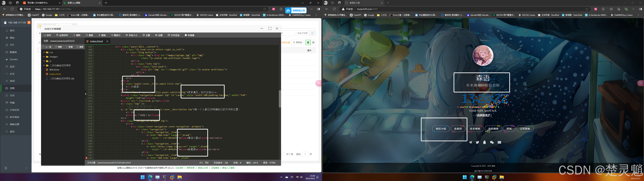The image size is (644, 181).
Task: Open the 主题 theme option in the editor
Action: point(146,35)
